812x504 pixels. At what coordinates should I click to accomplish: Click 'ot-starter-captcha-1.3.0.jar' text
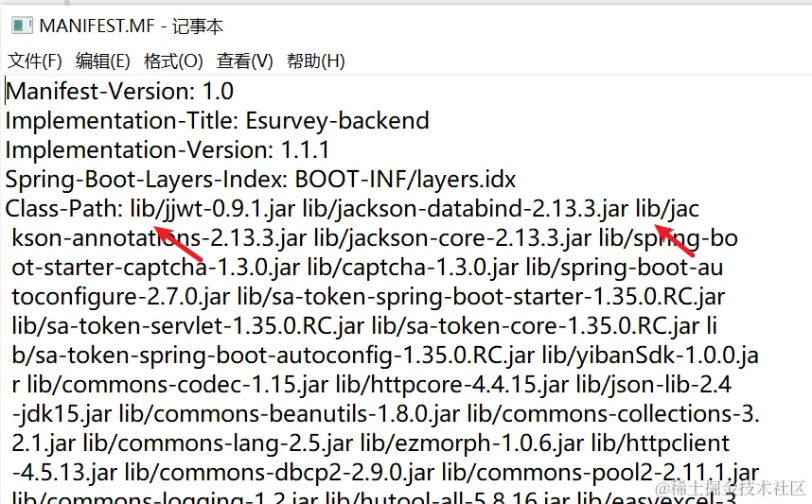pyautogui.click(x=156, y=268)
